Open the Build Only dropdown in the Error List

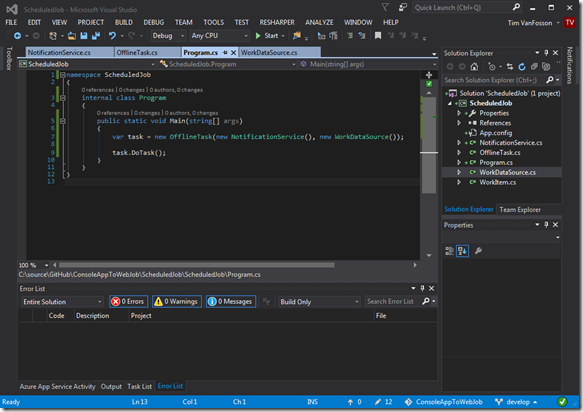319,302
